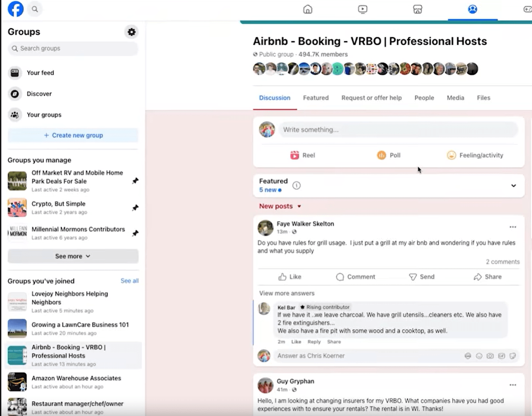The image size is (532, 416).
Task: Open the Facebook search magnifier icon
Action: coord(35,9)
